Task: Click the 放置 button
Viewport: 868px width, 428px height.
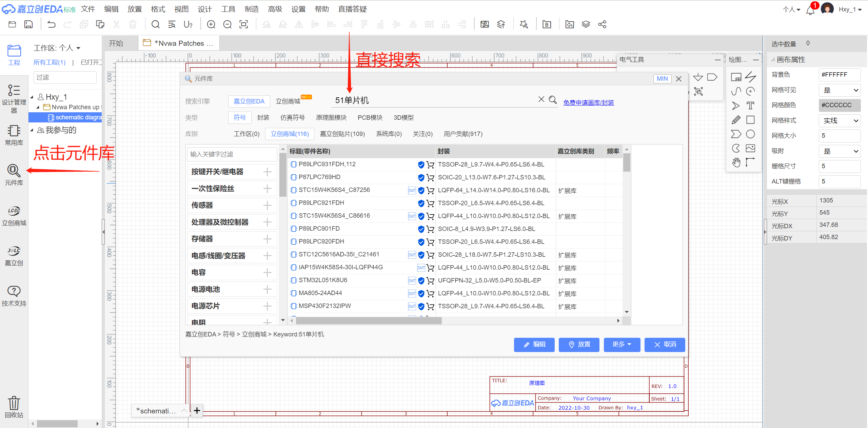Action: 579,345
